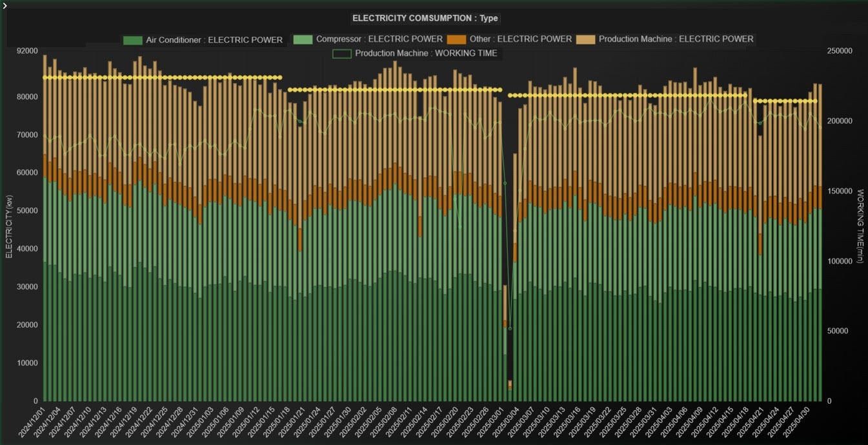Click the ELECTRICITY COMSUMPTION : Type title
Viewport: 868px width, 445px height.
coord(425,18)
